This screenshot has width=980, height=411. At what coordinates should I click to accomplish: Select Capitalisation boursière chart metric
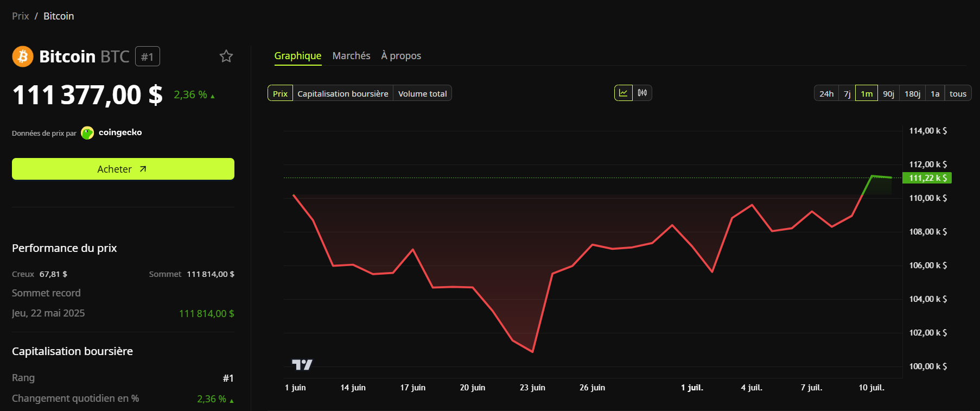[x=343, y=93]
